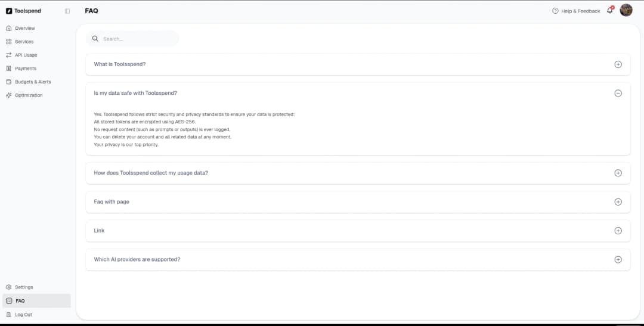The width and height of the screenshot is (644, 326).
Task: Select the FAQ sidebar item
Action: pyautogui.click(x=36, y=301)
